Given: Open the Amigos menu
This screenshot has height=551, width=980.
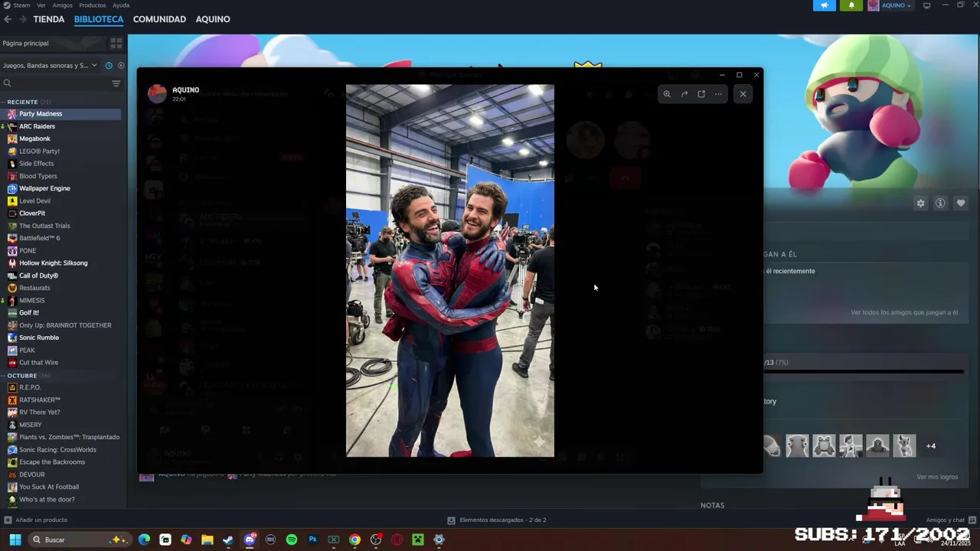Looking at the screenshot, I should pyautogui.click(x=63, y=5).
